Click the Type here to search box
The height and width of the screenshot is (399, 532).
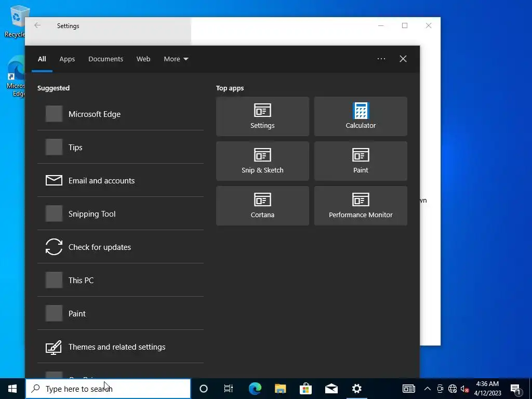(108, 389)
